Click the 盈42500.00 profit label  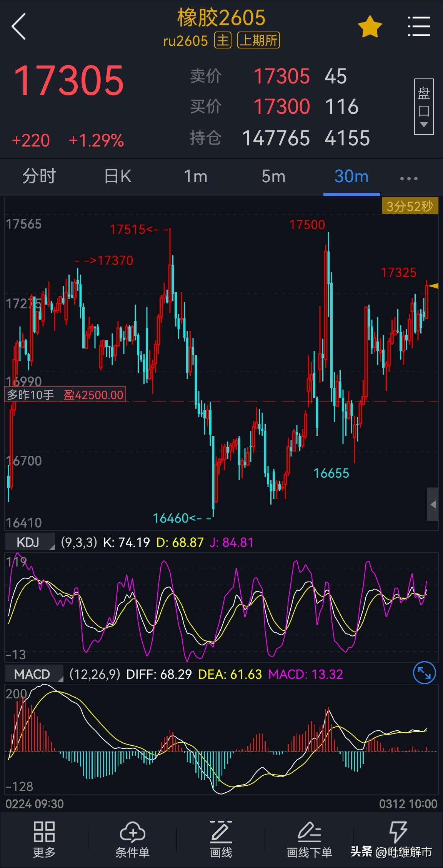[93, 395]
